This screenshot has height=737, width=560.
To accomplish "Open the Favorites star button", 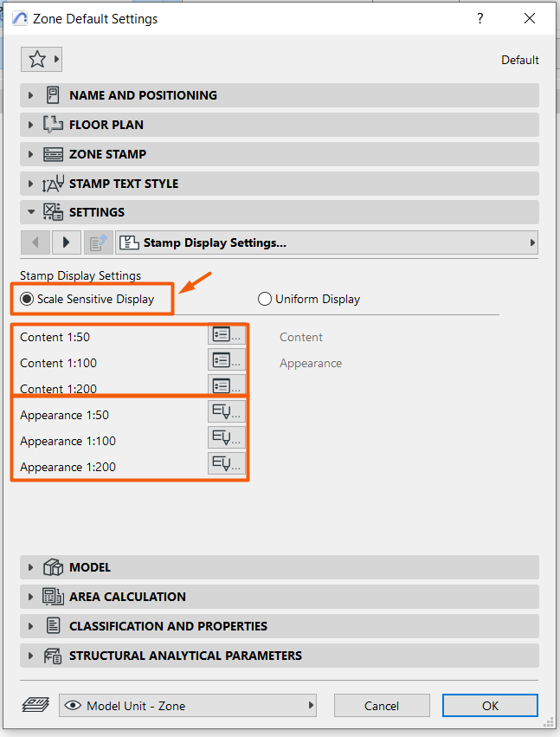I will tap(42, 59).
